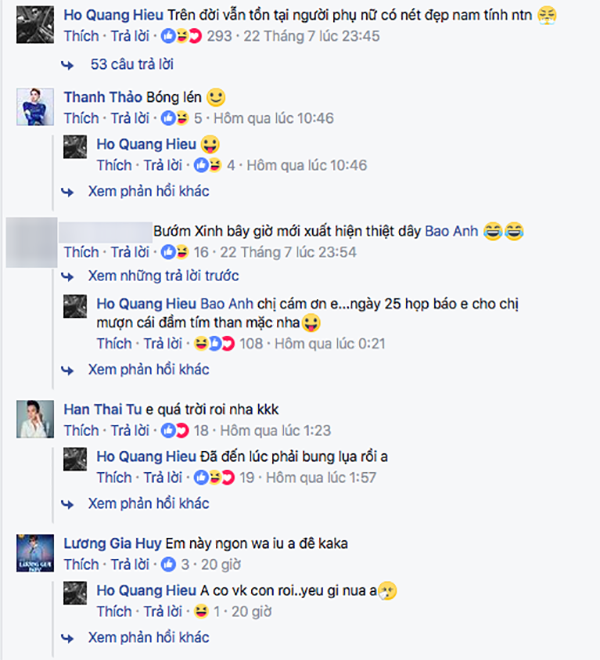Image resolution: width=600 pixels, height=660 pixels.
Task: Open Lương Gia Huy's profile name link
Action: pos(112,543)
